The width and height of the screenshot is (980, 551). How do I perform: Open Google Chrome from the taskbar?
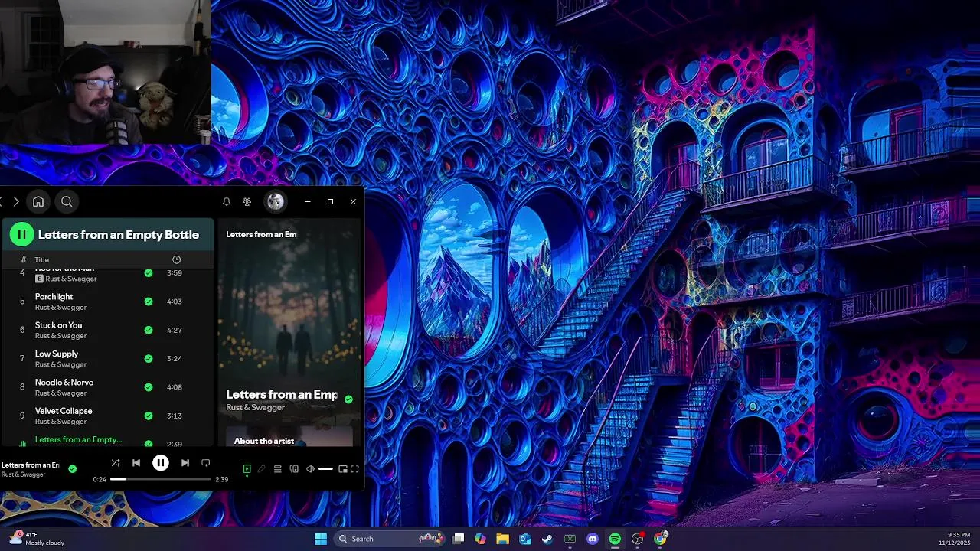[661, 539]
